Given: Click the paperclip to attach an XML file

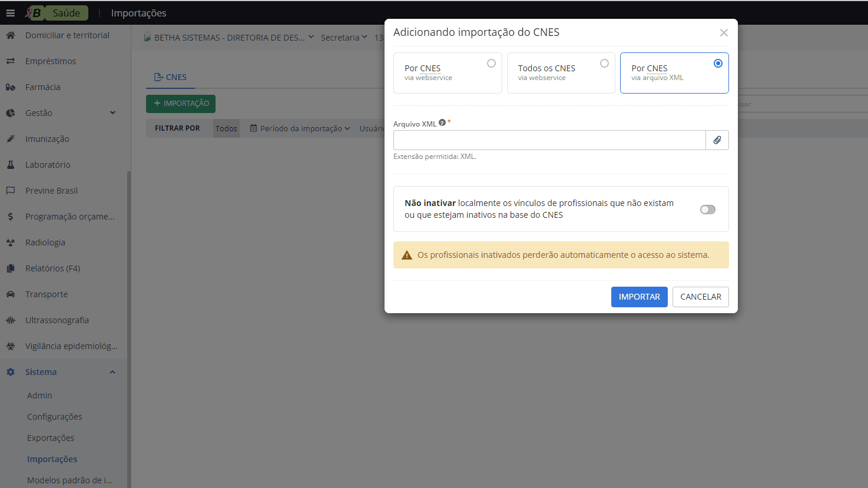Looking at the screenshot, I should click(717, 140).
